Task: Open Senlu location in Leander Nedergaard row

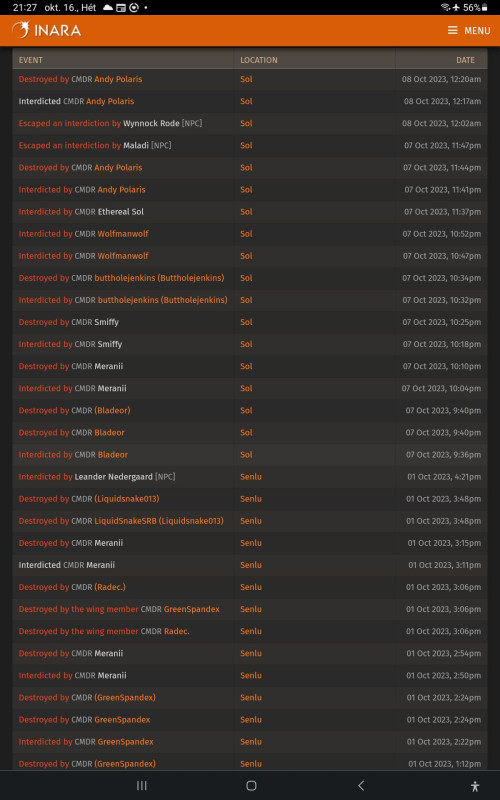Action: coord(251,477)
